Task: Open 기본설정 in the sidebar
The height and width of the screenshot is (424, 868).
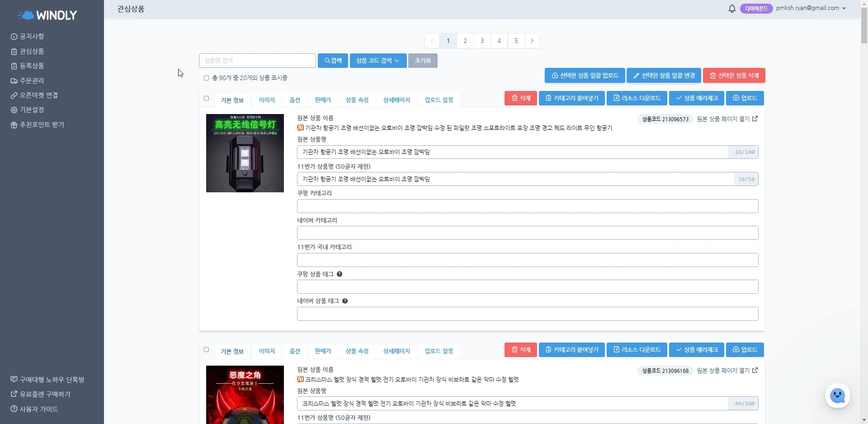Action: (28, 110)
